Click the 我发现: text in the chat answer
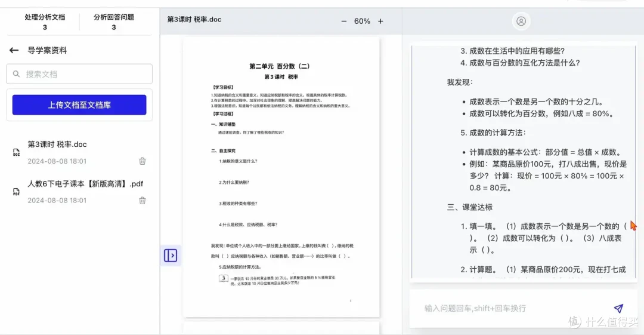The height and width of the screenshot is (335, 644). (x=460, y=82)
